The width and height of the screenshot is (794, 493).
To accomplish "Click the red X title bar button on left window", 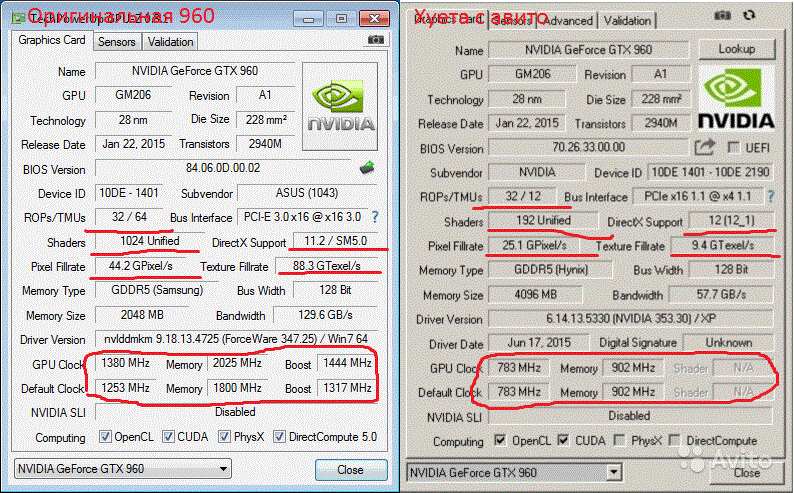I will (374, 19).
